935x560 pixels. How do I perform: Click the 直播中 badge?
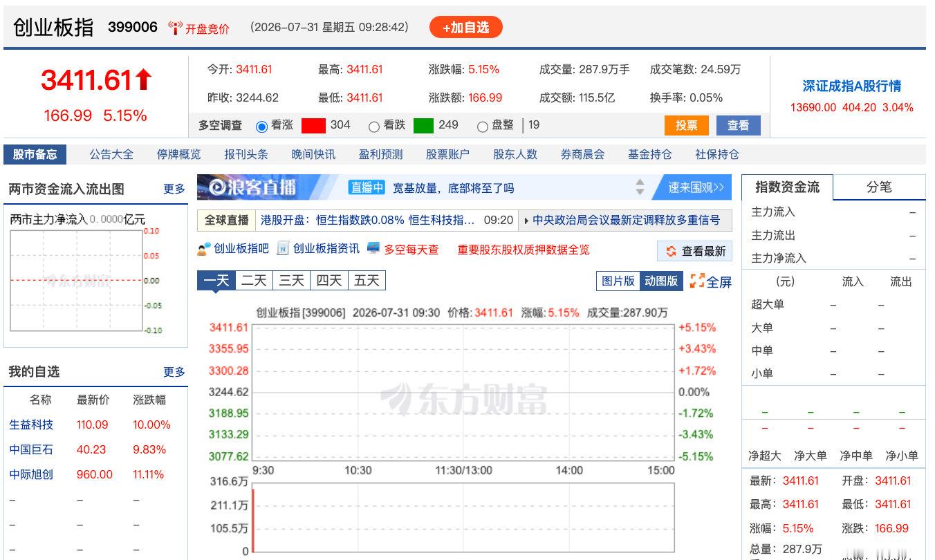367,187
